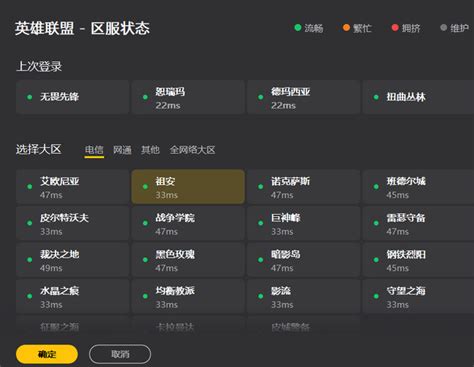
Task: Click the 取消 button
Action: [x=120, y=354]
